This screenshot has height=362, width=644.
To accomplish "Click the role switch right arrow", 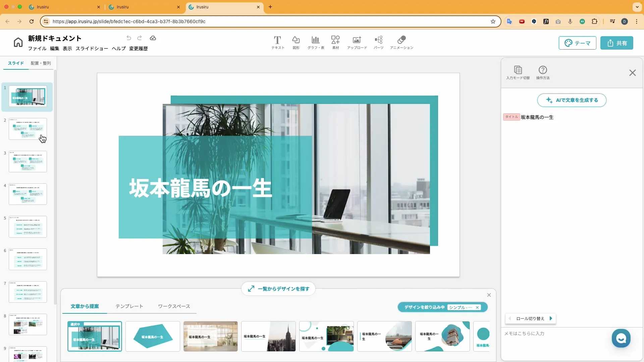I will tap(551, 318).
